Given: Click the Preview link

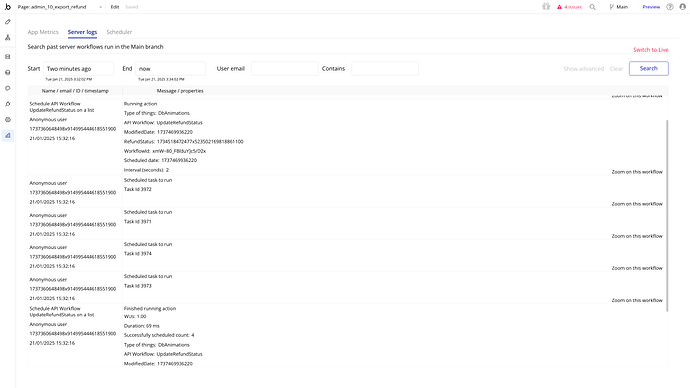Looking at the screenshot, I should (651, 7).
